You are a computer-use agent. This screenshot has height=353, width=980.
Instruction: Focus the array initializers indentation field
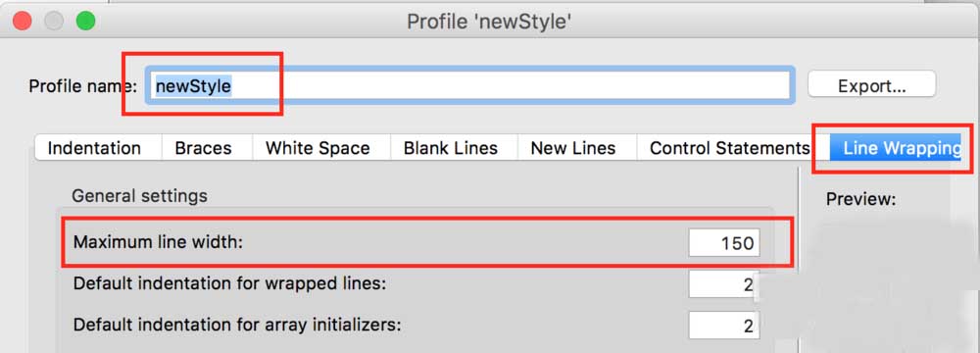[x=724, y=326]
